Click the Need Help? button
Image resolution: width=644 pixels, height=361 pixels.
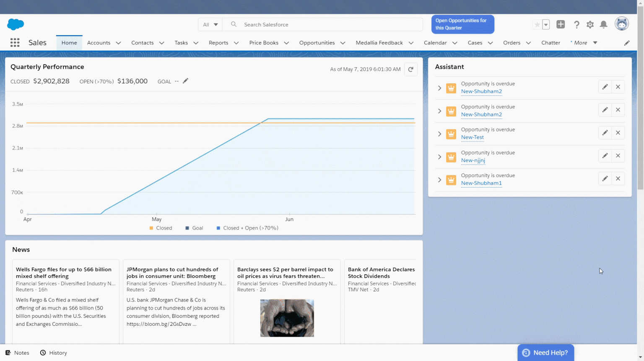(x=545, y=353)
